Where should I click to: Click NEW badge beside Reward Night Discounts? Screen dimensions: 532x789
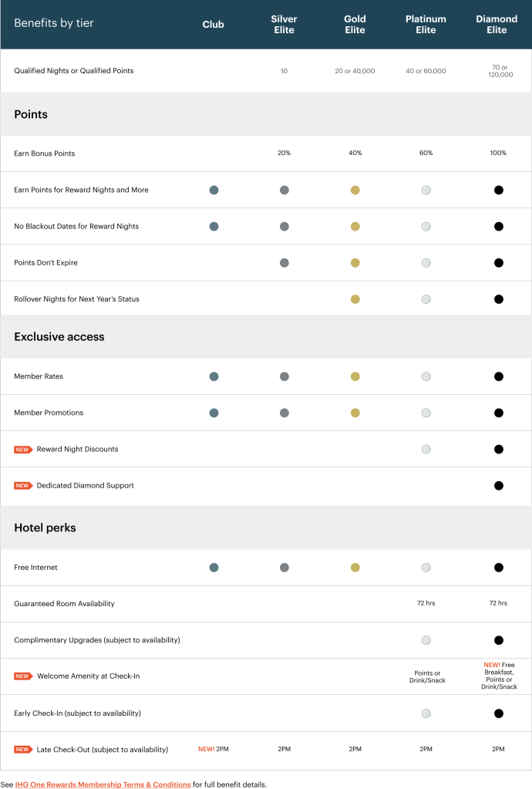tap(23, 450)
